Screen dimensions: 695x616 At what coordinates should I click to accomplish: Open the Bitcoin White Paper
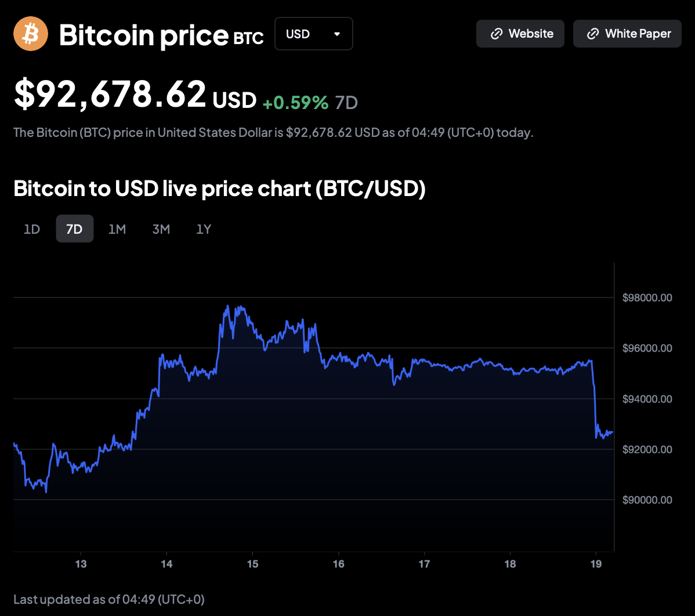(627, 34)
